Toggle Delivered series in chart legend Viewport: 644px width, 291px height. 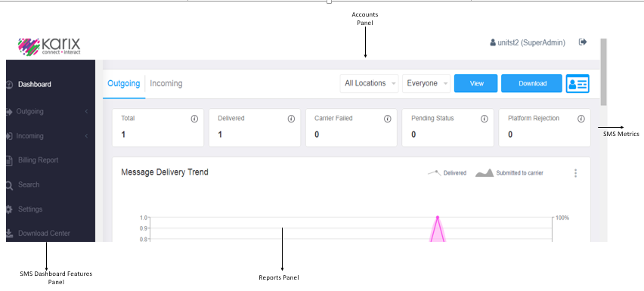coord(447,173)
